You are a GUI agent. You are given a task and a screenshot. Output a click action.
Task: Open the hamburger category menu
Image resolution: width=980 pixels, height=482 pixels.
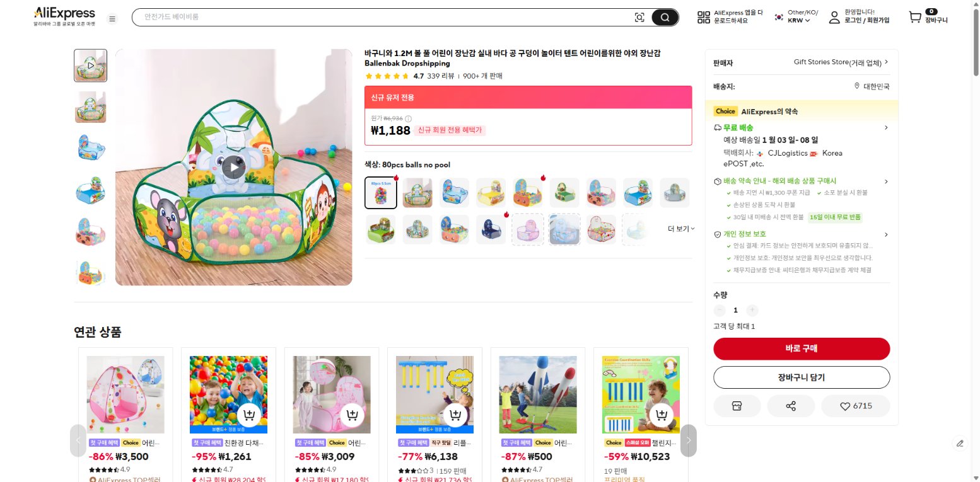[x=112, y=19]
